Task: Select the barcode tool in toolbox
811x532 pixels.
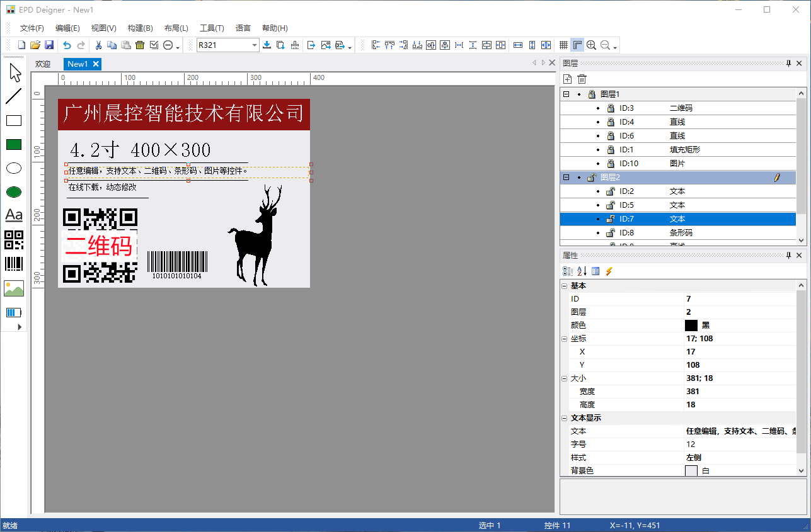Action: tap(14, 264)
